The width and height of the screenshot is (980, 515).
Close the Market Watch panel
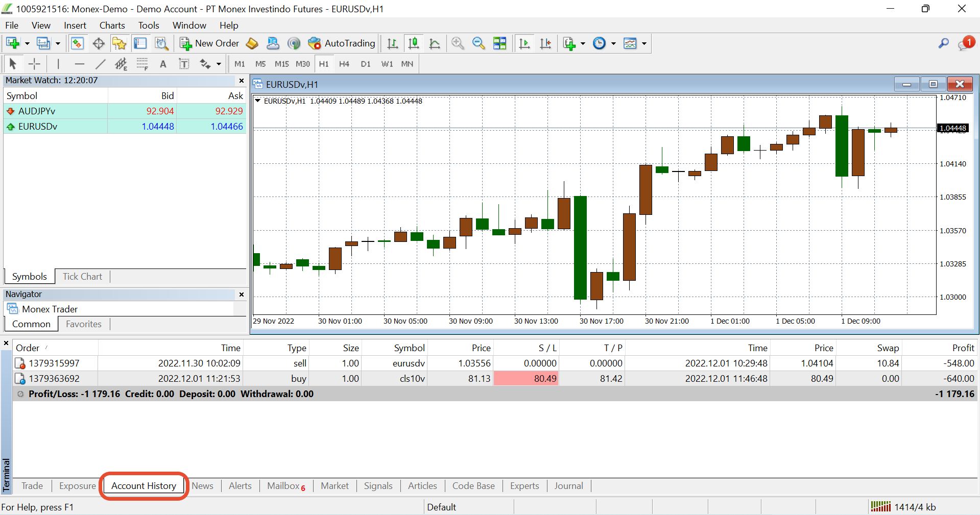(242, 81)
